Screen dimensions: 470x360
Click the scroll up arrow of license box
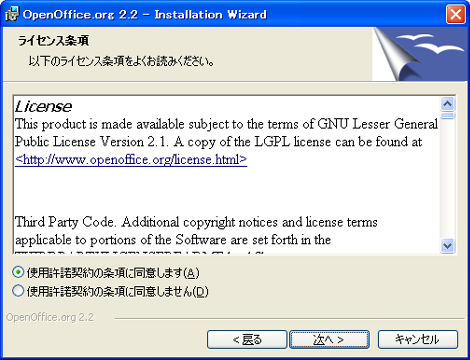(x=447, y=104)
